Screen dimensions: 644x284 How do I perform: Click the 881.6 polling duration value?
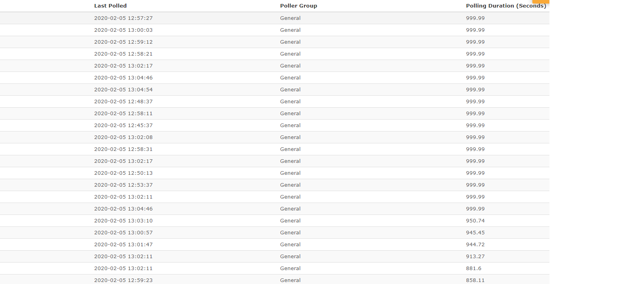tap(474, 269)
